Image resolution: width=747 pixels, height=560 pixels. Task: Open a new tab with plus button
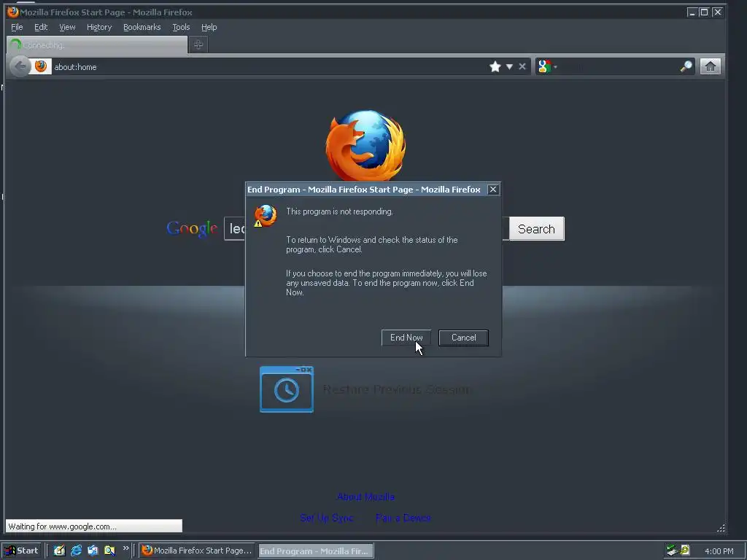(x=198, y=44)
